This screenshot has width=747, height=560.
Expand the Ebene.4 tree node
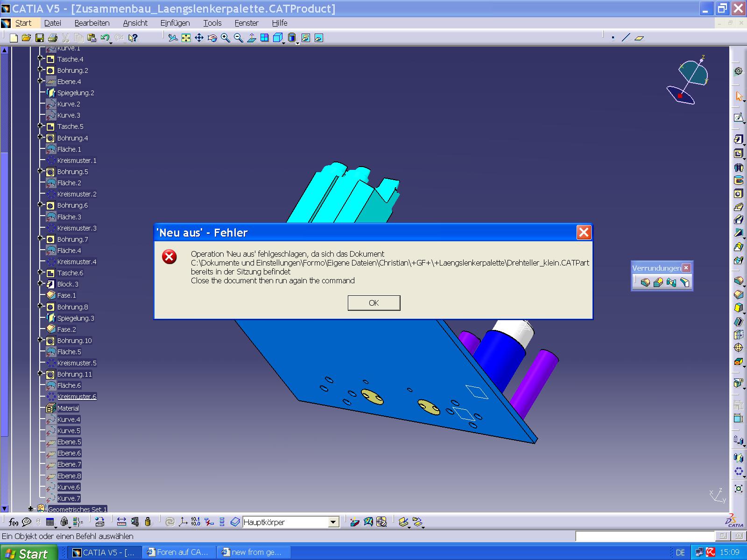pos(40,81)
